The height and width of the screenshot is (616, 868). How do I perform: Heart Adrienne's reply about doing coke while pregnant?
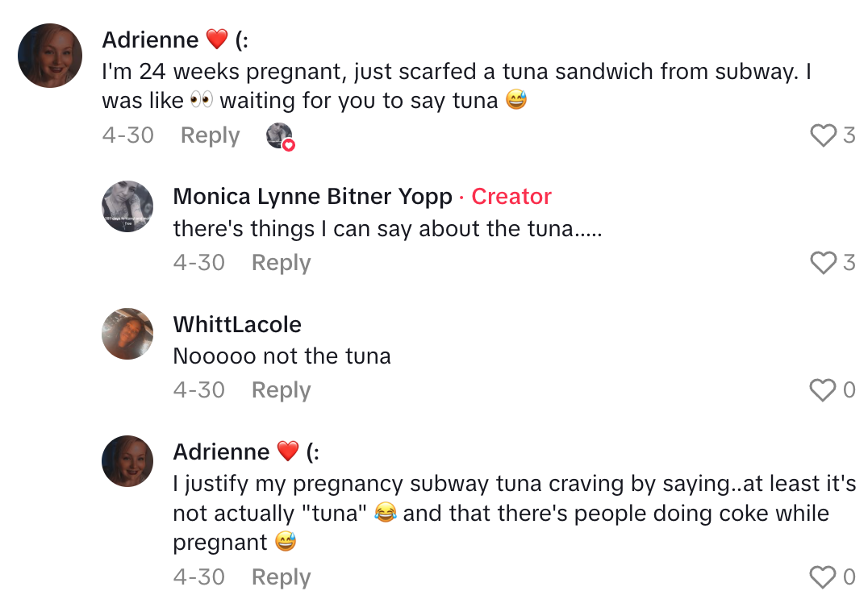[x=823, y=577]
